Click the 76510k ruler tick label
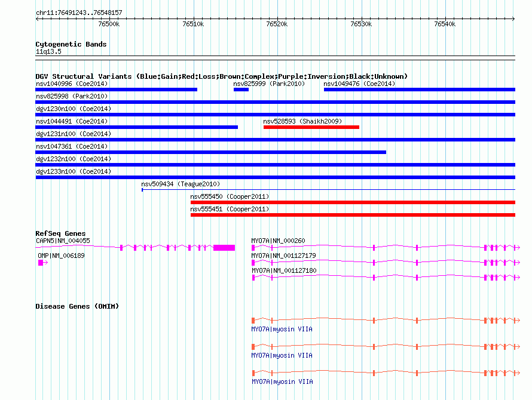The image size is (532, 400). click(x=193, y=24)
